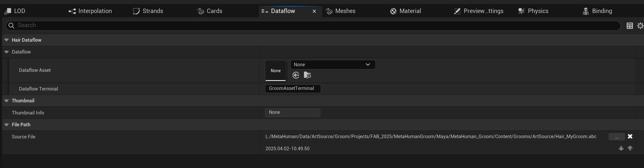Click the Thumbnail Info None field

293,112
